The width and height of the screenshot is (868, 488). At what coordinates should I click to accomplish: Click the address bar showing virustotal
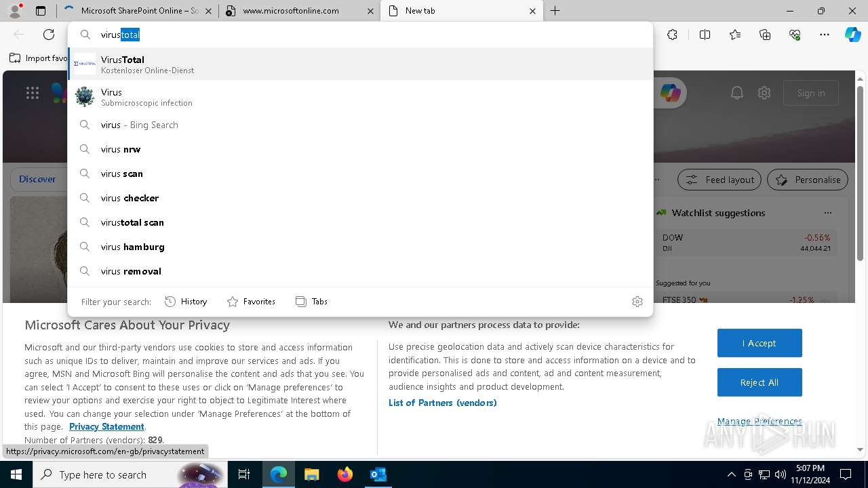(x=360, y=35)
